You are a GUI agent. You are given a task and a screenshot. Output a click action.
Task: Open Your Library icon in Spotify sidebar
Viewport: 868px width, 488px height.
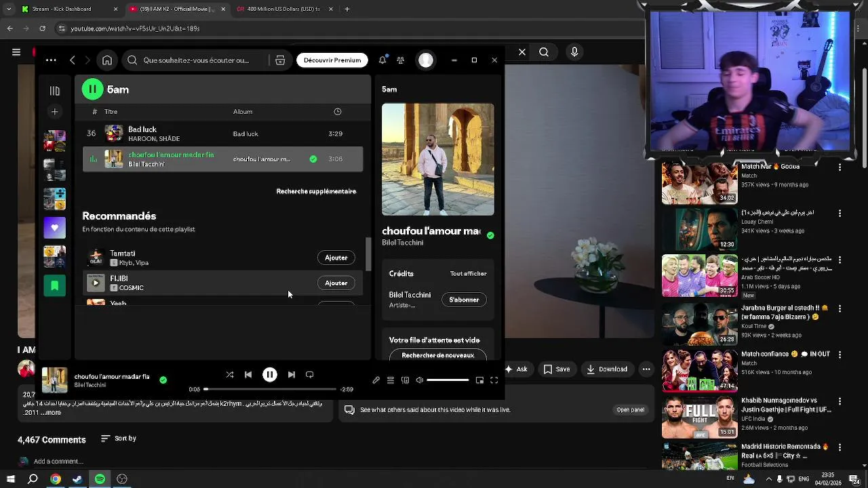pos(55,90)
